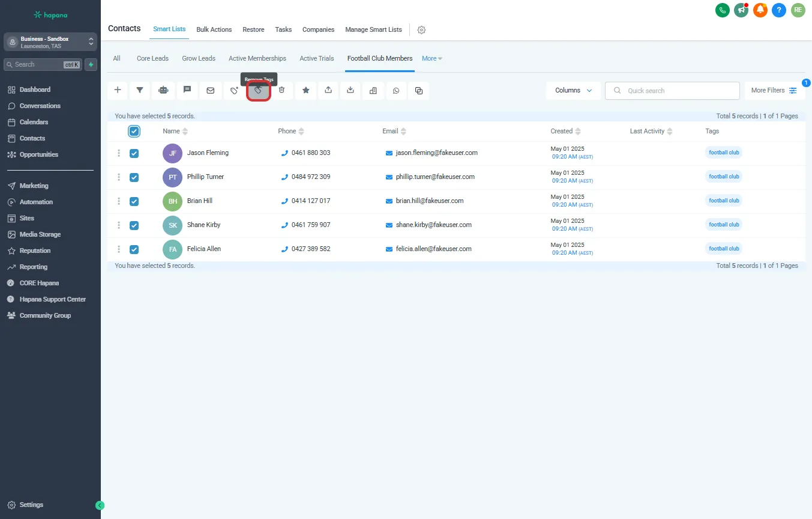Expand the More smart lists dropdown
The width and height of the screenshot is (812, 519).
(432, 59)
